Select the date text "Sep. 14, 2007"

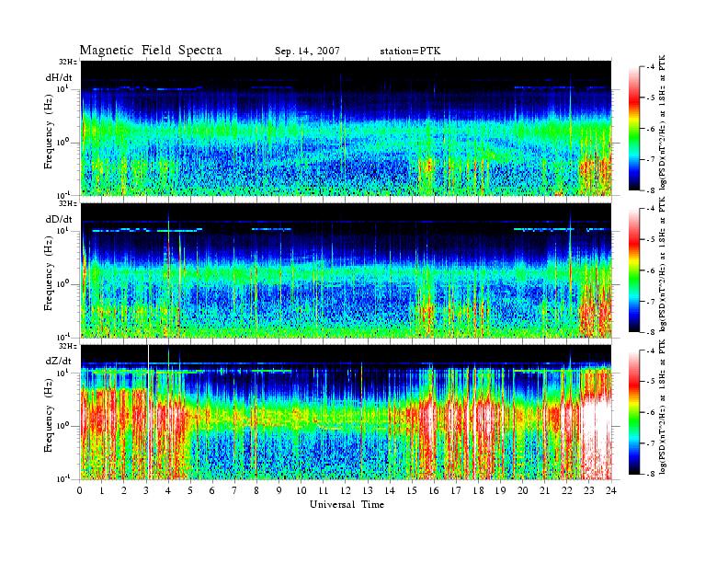tap(307, 52)
